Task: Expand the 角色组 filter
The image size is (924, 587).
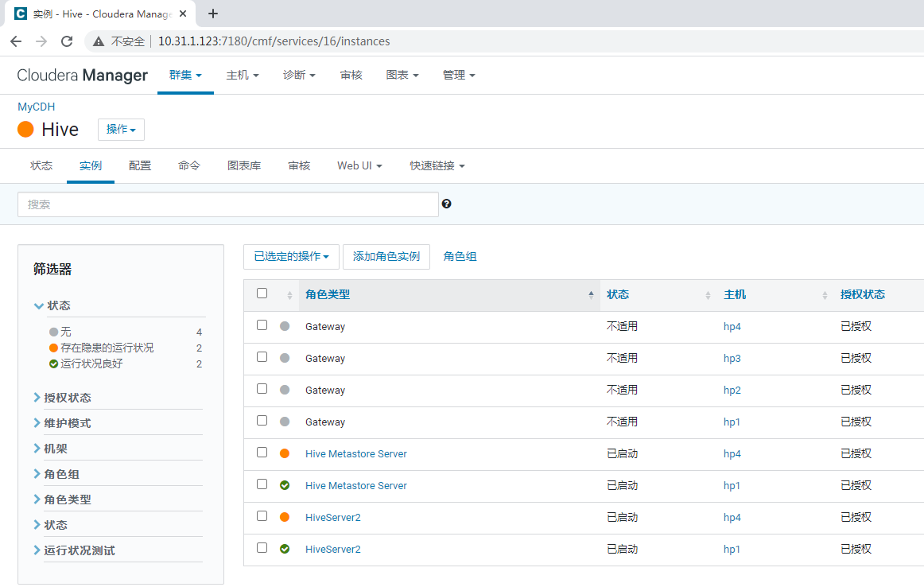Action: click(56, 474)
